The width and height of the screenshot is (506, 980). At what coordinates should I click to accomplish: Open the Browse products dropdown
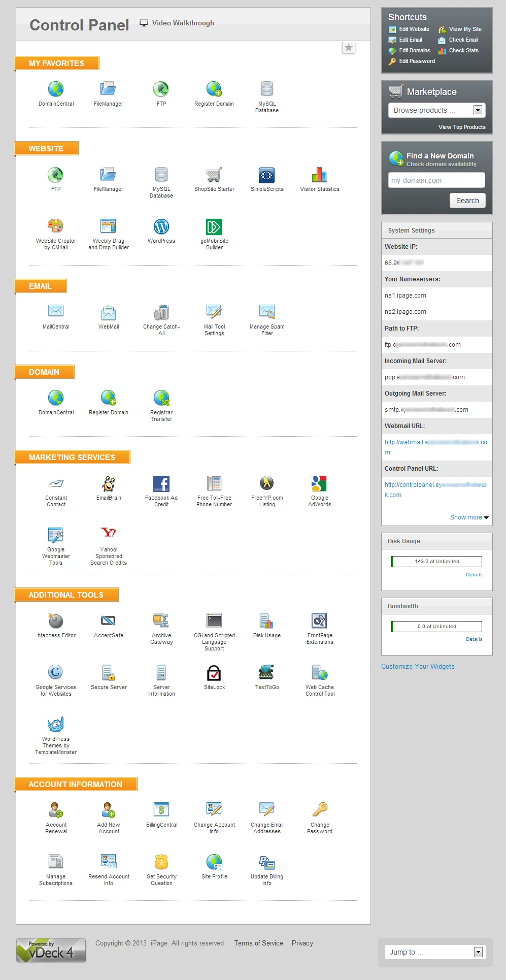click(x=436, y=110)
